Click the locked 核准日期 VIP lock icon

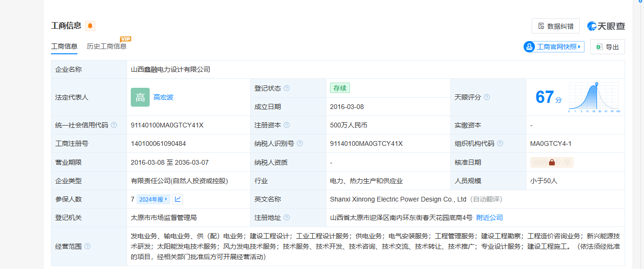pyautogui.click(x=552, y=162)
